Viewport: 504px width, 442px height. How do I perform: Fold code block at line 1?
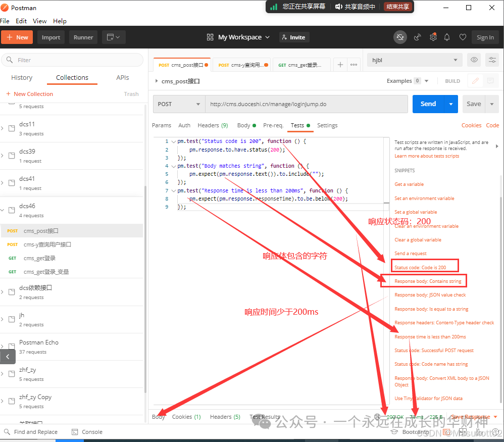(174, 141)
